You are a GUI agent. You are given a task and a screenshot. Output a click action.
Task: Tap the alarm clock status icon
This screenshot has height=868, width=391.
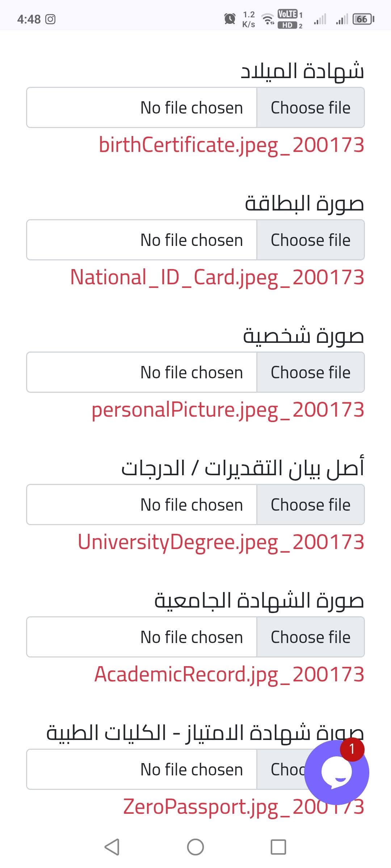(x=230, y=18)
